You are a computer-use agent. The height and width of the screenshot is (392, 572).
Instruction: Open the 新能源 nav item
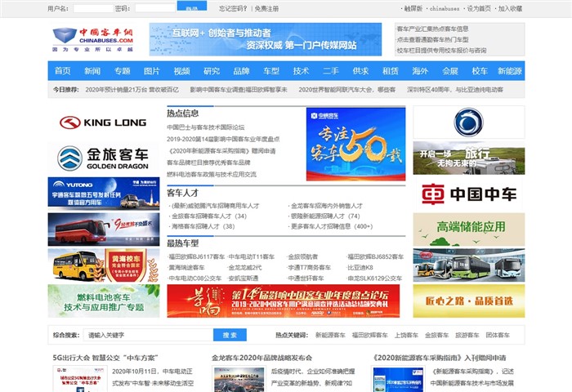(510, 71)
